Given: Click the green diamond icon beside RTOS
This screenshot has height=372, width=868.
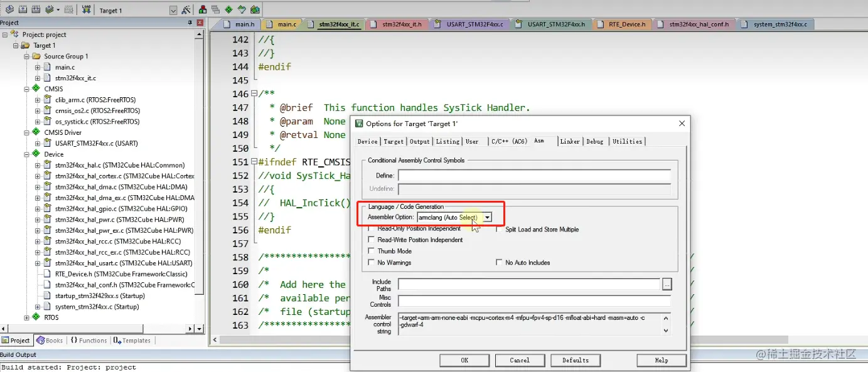Looking at the screenshot, I should coord(36,317).
